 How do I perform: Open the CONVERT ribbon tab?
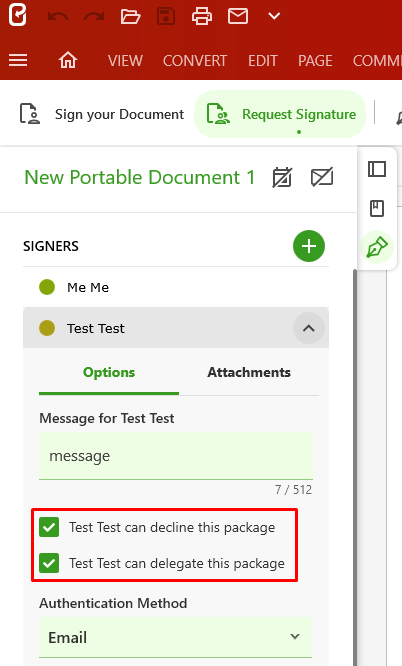pos(195,61)
